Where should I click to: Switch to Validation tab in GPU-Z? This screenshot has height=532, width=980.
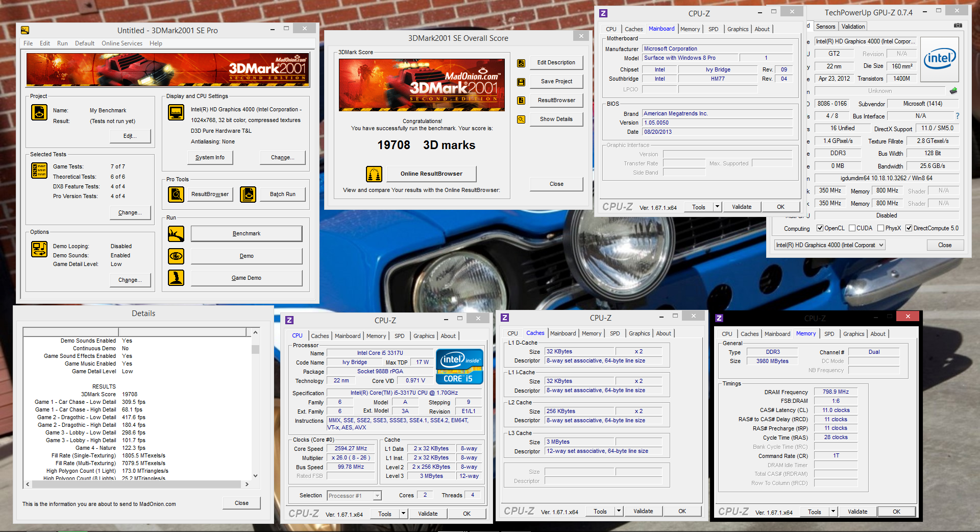(853, 27)
